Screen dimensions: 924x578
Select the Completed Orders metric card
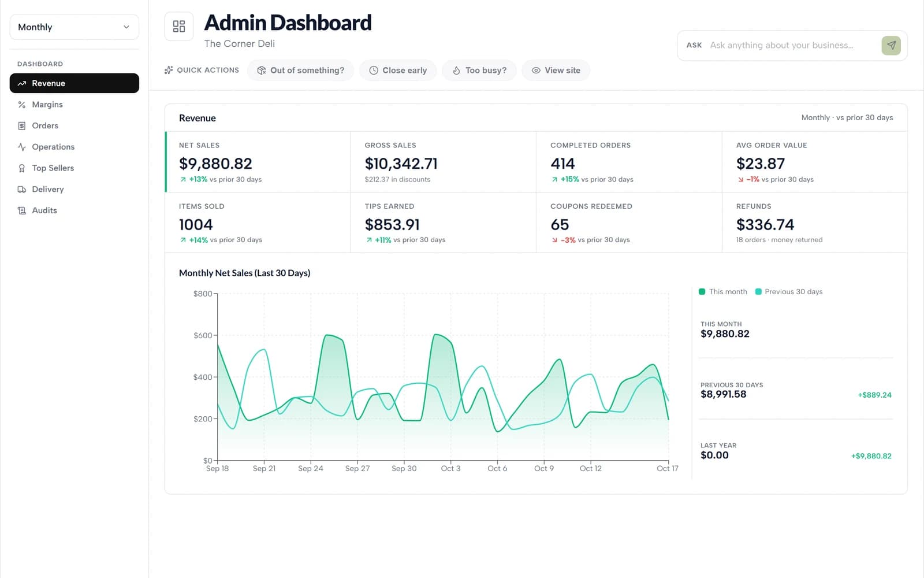click(x=629, y=162)
